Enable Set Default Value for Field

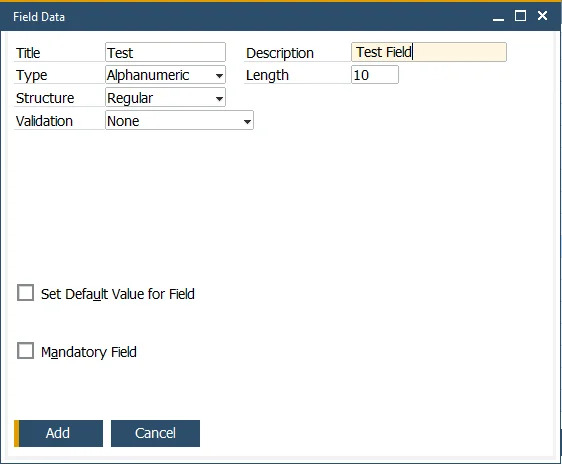pos(25,293)
